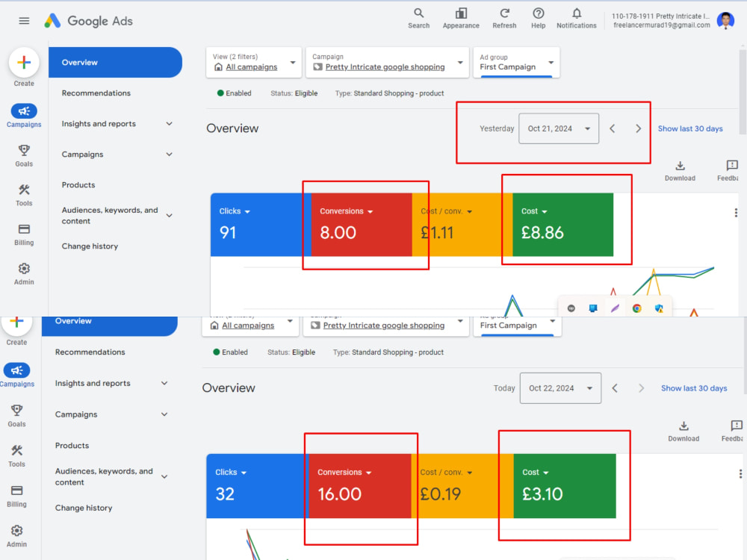Click the lower Enabled status indicator
747x560 pixels.
230,352
